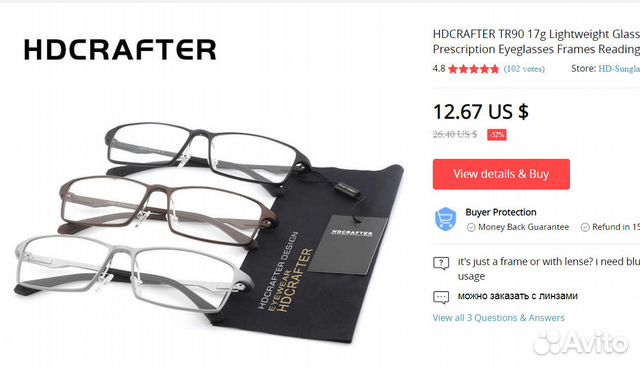The width and height of the screenshot is (640, 368).
Task: Click the View details & Buy button
Action: click(501, 174)
